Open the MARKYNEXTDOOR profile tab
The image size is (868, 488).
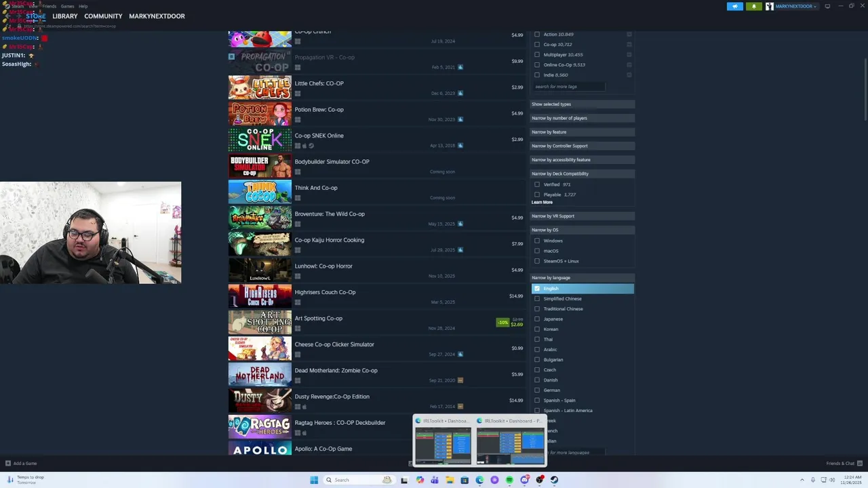[157, 16]
